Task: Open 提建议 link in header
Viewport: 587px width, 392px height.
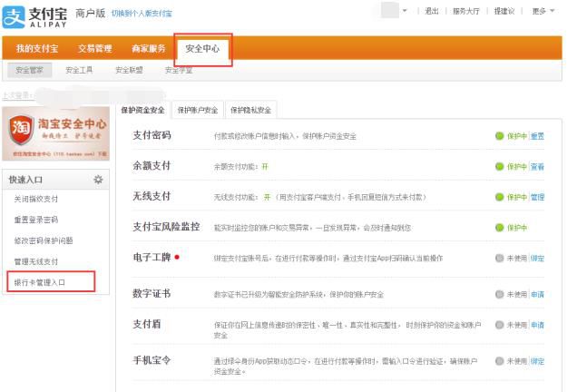Action: coord(504,11)
